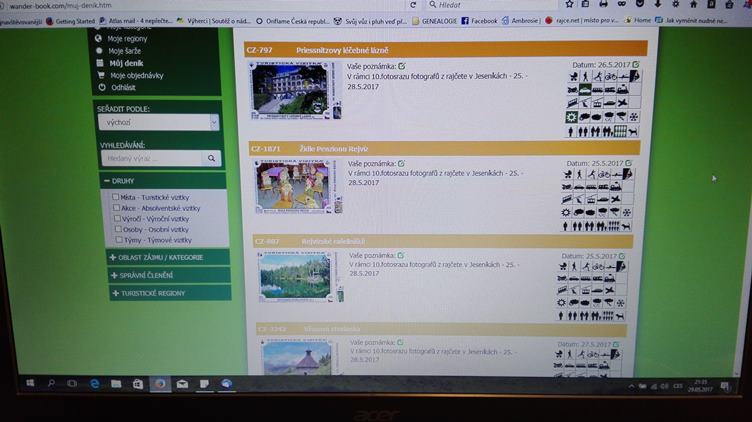The height and width of the screenshot is (422, 752).
Task: Open the GENEALOGIE bookmark folder
Action: coord(435,21)
